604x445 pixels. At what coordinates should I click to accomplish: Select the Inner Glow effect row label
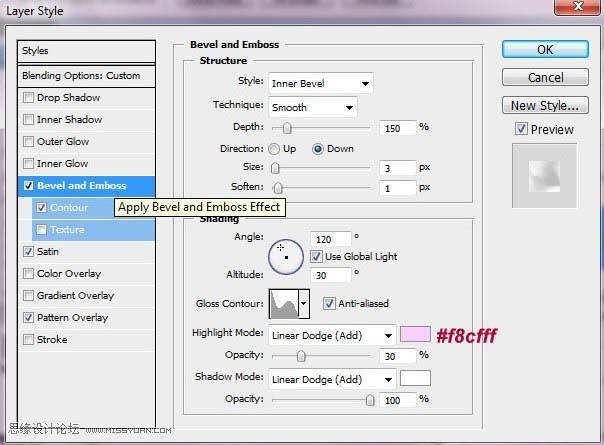coord(62,163)
